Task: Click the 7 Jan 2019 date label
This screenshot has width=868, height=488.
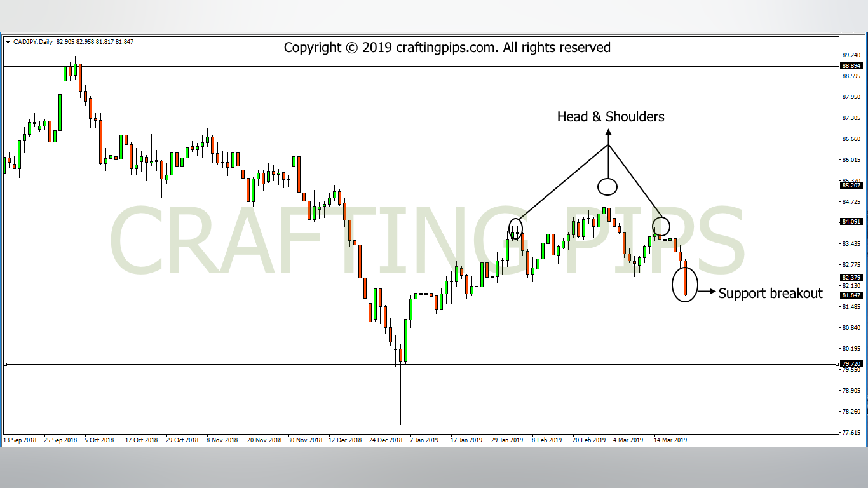Action: [x=424, y=440]
